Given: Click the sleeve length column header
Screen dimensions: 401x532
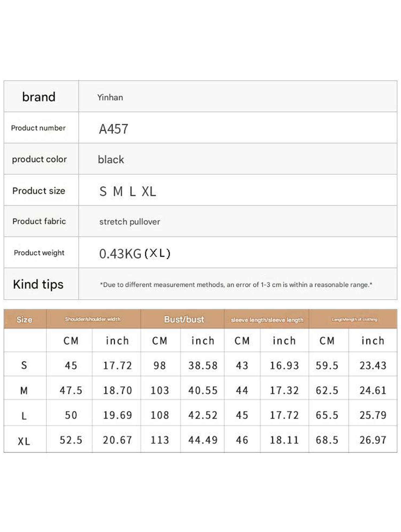Looking at the screenshot, I should click(267, 320).
